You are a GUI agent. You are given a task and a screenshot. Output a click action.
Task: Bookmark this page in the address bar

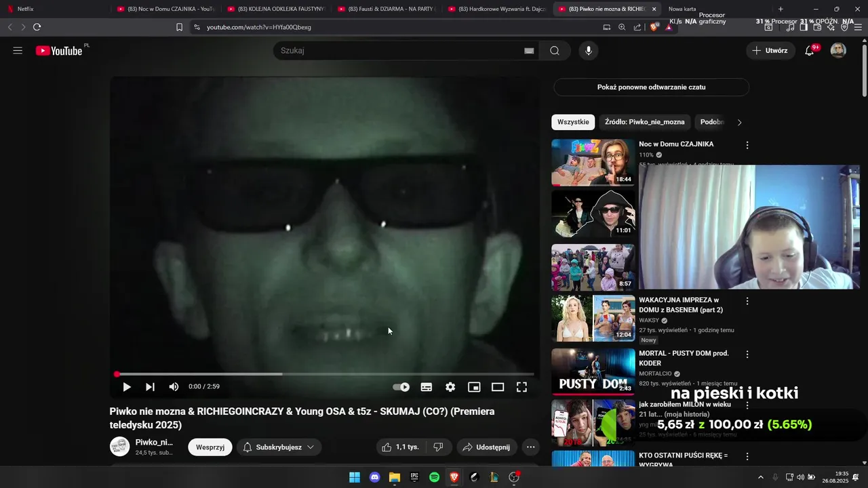[x=179, y=27]
